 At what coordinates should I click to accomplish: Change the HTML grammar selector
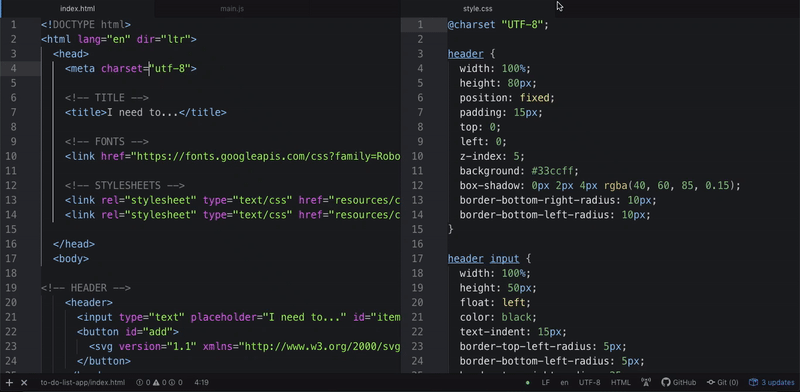tap(620, 382)
